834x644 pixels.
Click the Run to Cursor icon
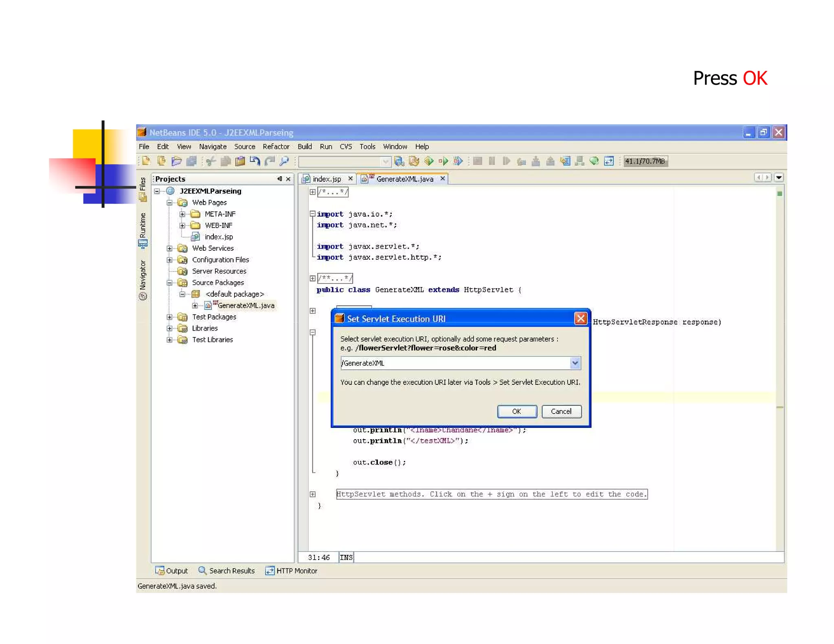[565, 161]
